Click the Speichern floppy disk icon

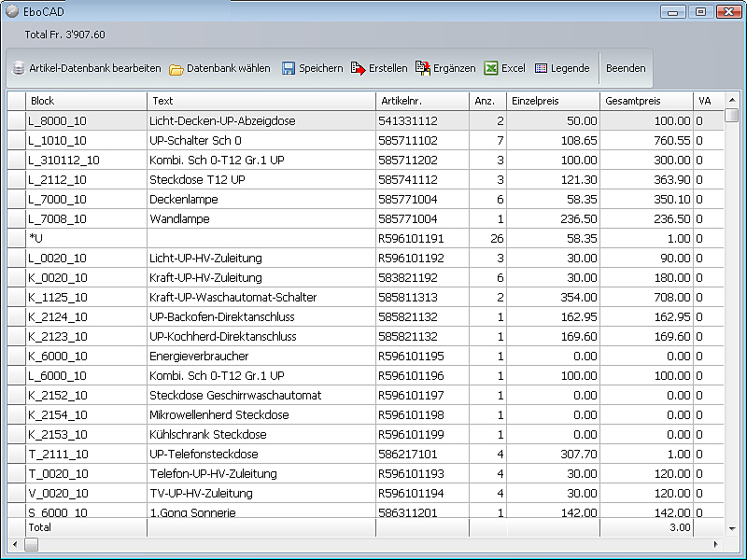click(289, 68)
